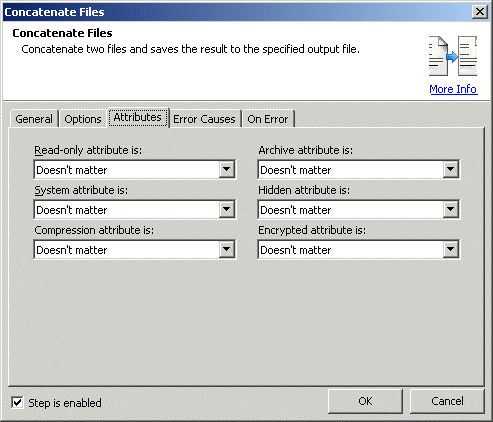
Task: Show the On Error tab
Action: tap(268, 119)
